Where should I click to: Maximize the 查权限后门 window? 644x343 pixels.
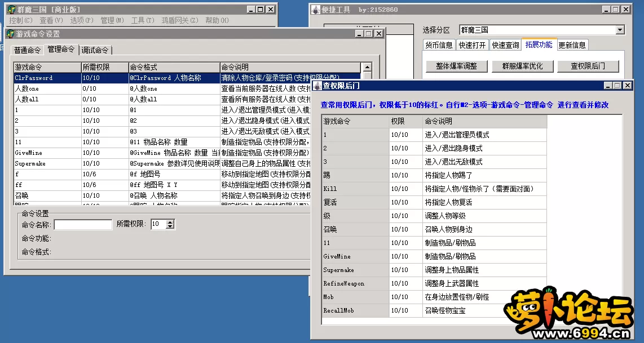pos(617,86)
